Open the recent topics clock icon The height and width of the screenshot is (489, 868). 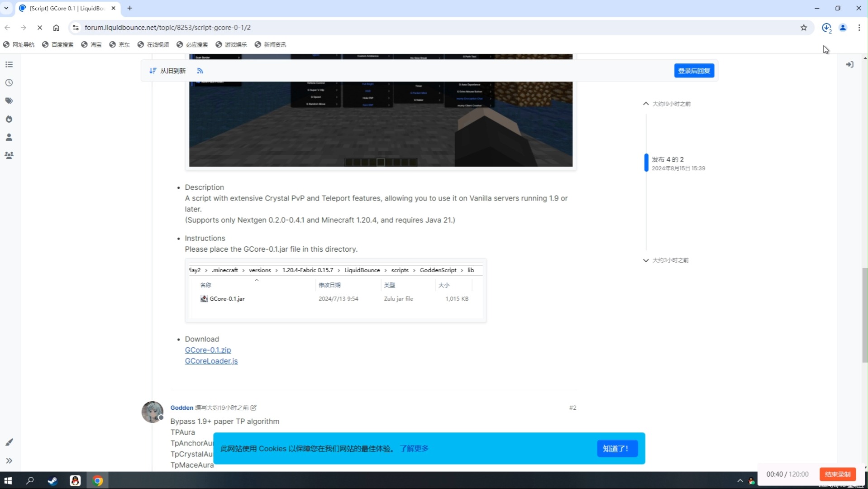(x=9, y=83)
